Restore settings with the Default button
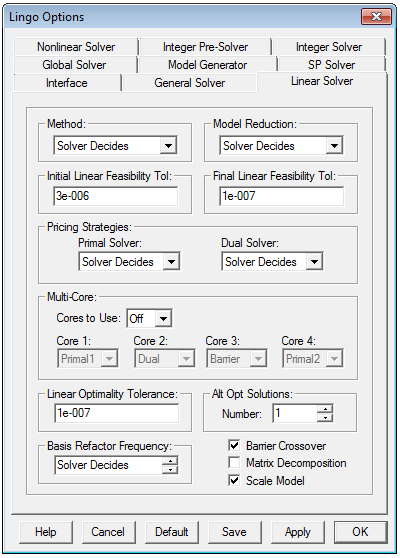Viewport: 400px width, 558px height. tap(172, 532)
